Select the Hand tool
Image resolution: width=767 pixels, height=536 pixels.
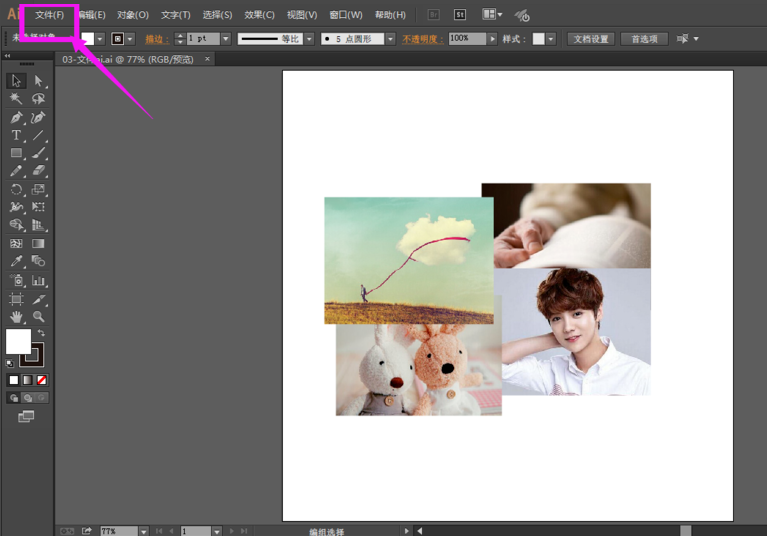click(x=16, y=316)
